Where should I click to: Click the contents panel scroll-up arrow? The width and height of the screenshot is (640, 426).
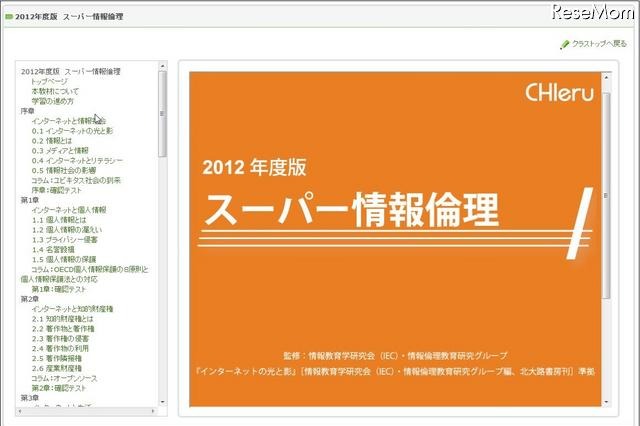coord(162,66)
